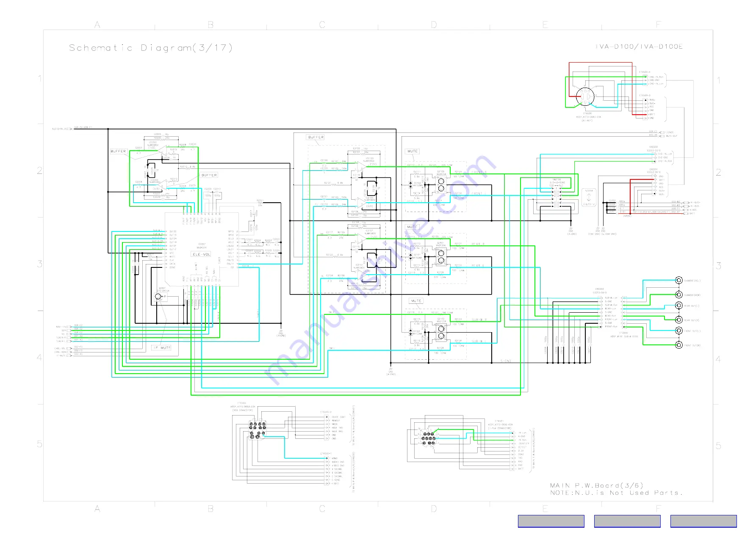Click the Q2101 mute transistor package
The height and width of the screenshot is (534, 756).
[441, 256]
